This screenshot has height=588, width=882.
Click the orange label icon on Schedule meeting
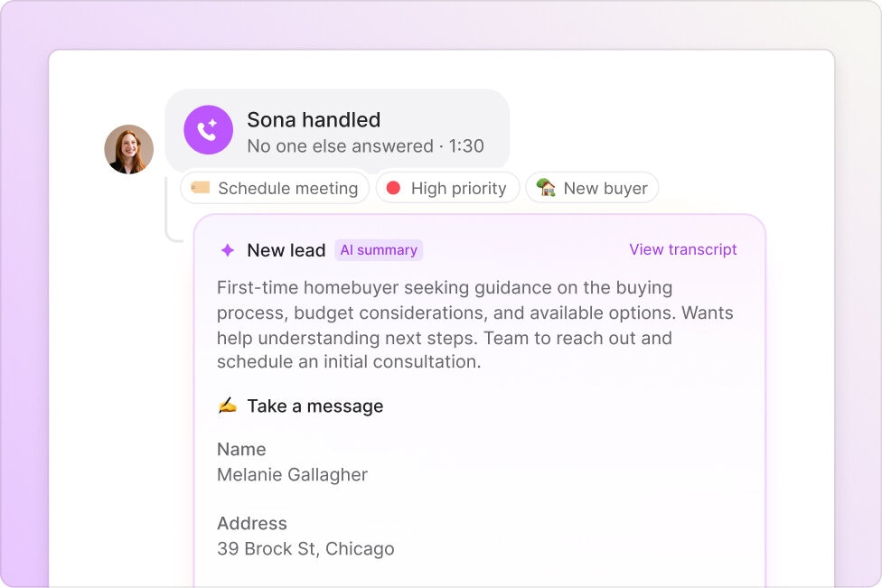201,187
